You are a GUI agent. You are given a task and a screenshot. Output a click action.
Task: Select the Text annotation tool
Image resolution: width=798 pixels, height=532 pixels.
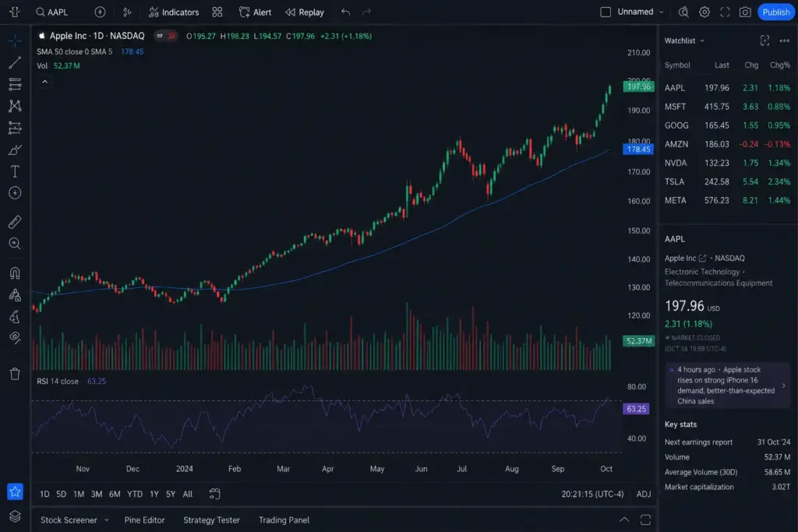[x=15, y=171]
